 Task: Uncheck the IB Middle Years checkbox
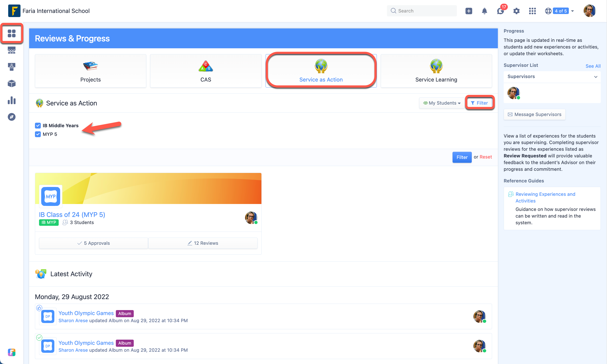pyautogui.click(x=38, y=126)
